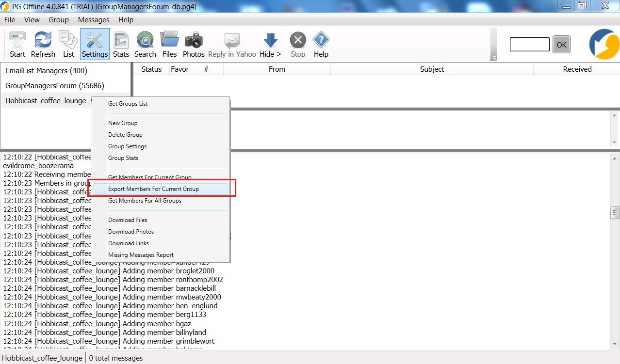
Task: Focus the text box beside OK
Action: [x=530, y=45]
